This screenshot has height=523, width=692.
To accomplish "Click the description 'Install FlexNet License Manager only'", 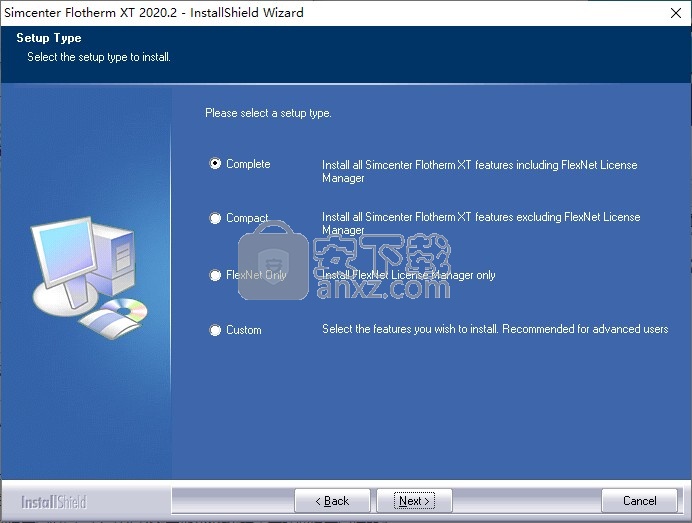I will click(x=409, y=275).
